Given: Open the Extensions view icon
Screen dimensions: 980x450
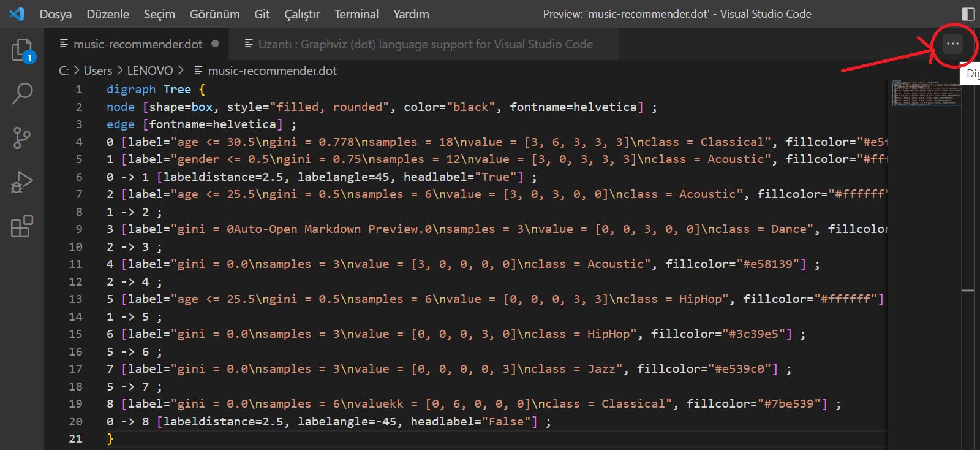Looking at the screenshot, I should (x=22, y=226).
